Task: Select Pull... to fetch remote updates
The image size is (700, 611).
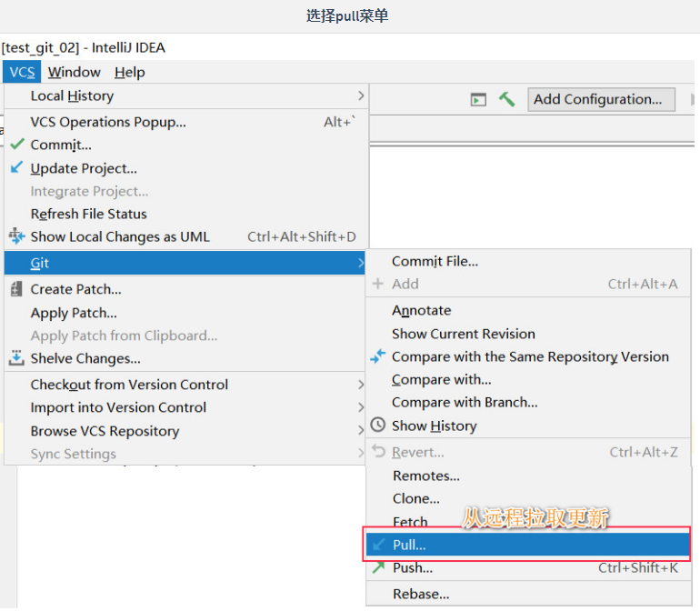Action: pyautogui.click(x=527, y=545)
